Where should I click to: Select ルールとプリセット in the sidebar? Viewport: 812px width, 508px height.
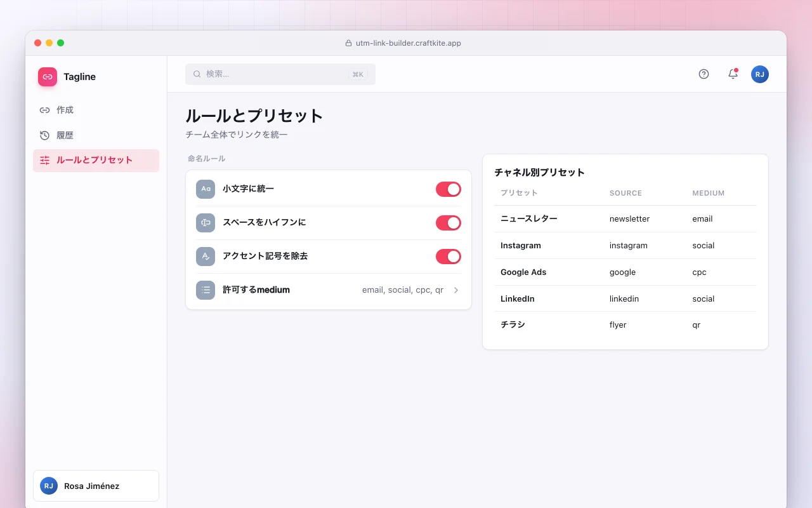pyautogui.click(x=96, y=161)
